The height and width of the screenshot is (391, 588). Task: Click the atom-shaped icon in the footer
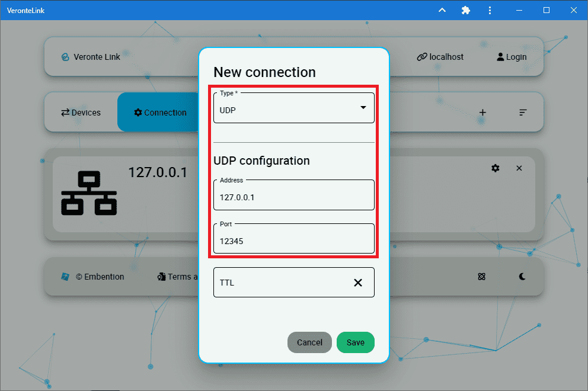tap(482, 277)
